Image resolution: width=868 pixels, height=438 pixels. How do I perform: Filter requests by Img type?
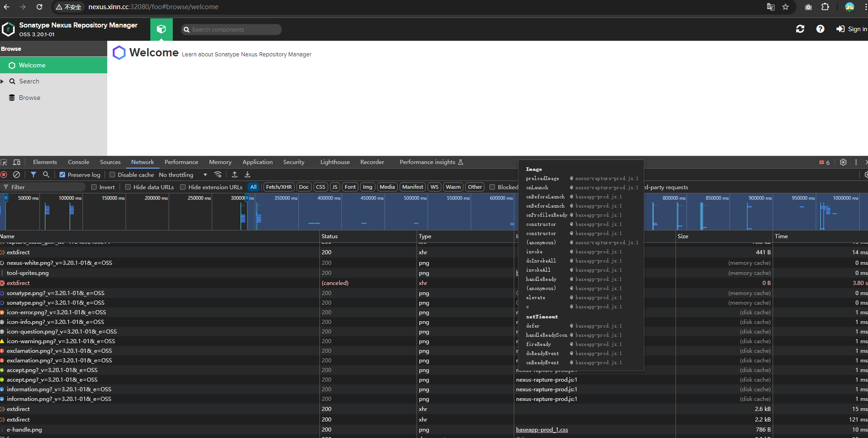(368, 187)
